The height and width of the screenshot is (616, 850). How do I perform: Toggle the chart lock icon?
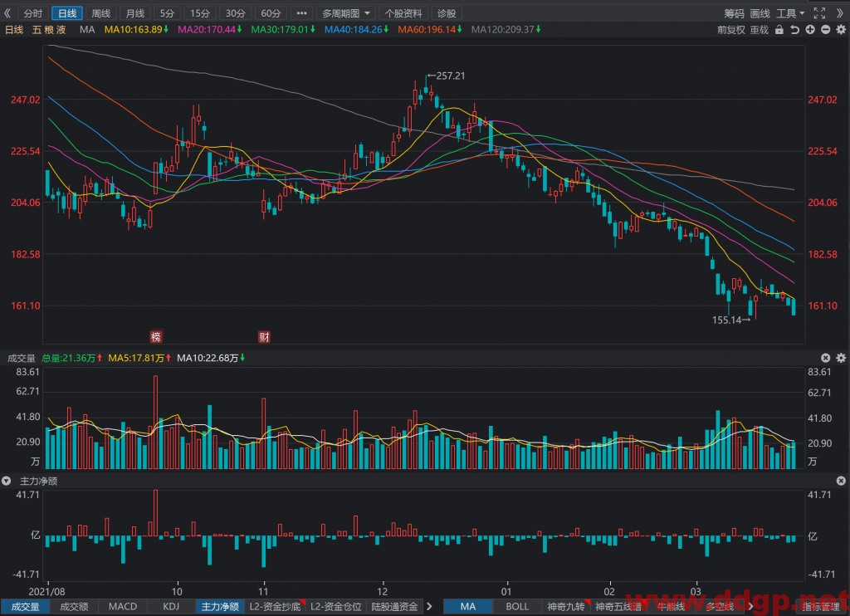point(779,30)
